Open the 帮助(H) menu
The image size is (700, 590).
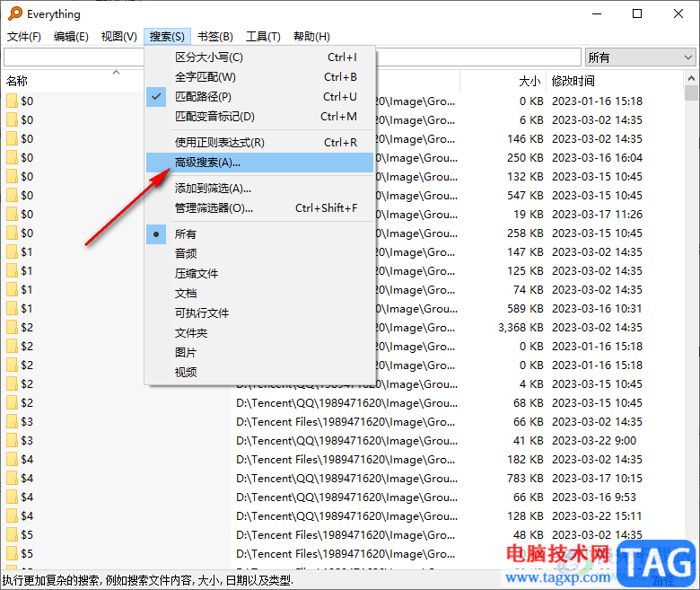point(311,36)
